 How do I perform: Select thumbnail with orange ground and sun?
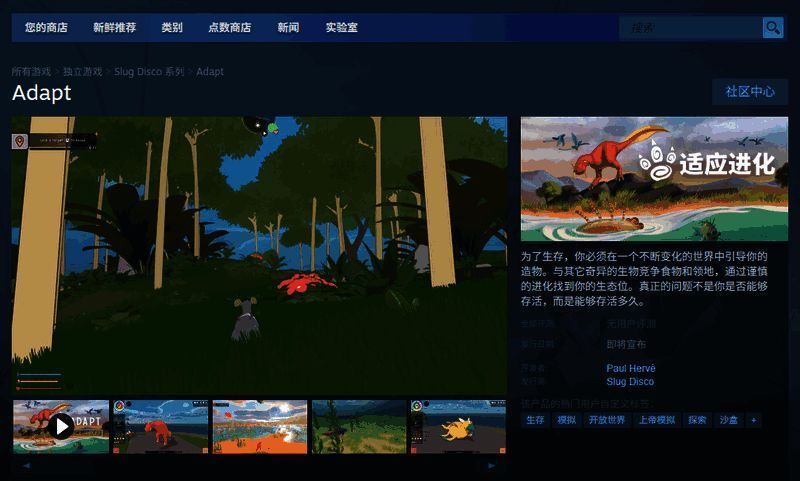tap(260, 426)
